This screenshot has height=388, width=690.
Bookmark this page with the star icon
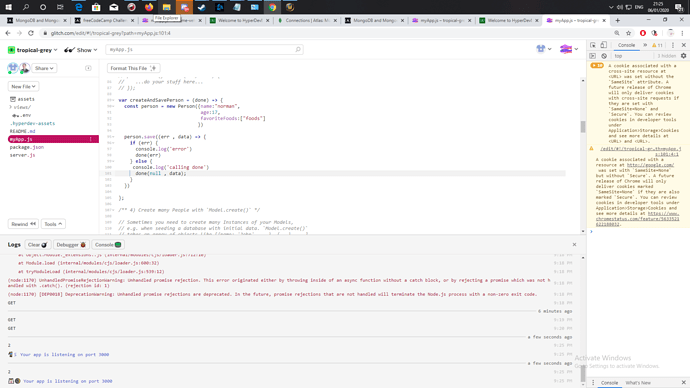point(628,33)
